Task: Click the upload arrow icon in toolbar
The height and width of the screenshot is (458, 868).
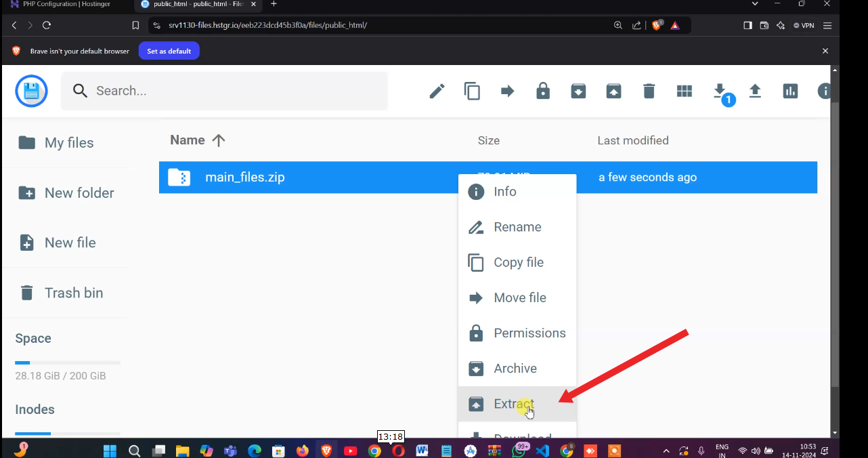Action: coord(755,91)
